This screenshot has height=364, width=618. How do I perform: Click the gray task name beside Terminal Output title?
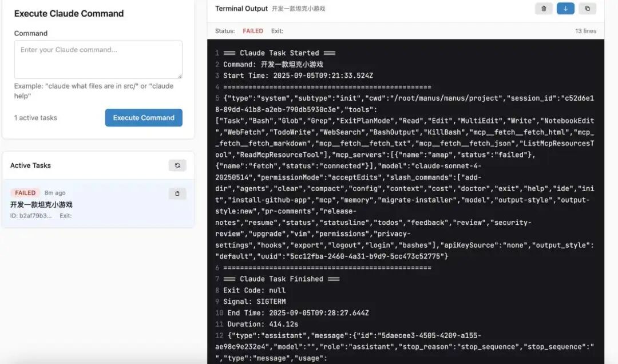[x=298, y=9]
